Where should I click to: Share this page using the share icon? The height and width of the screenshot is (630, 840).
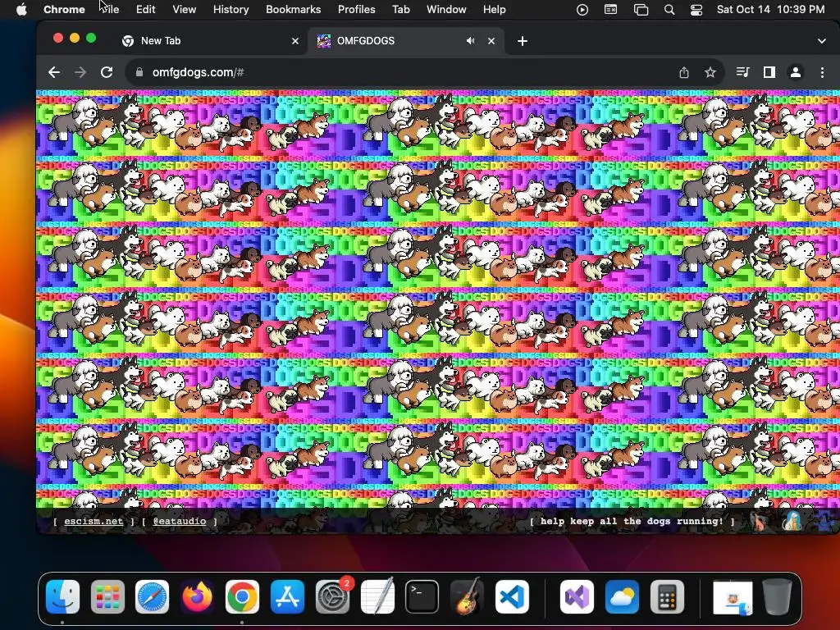click(684, 72)
